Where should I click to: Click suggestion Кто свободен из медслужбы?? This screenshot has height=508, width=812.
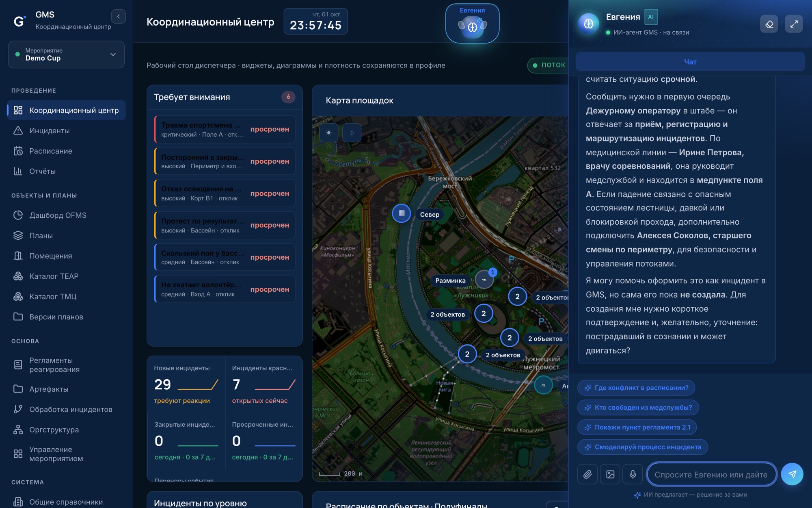[x=638, y=408]
